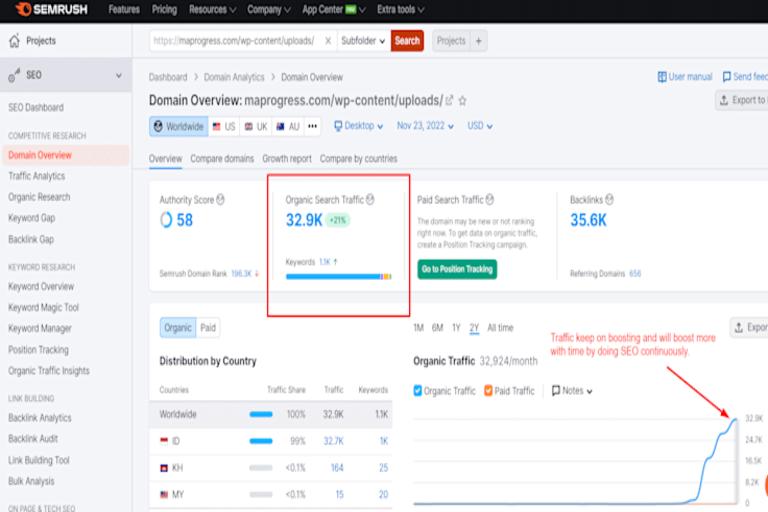The width and height of the screenshot is (768, 512).
Task: Click chart Export icon button
Action: click(749, 327)
